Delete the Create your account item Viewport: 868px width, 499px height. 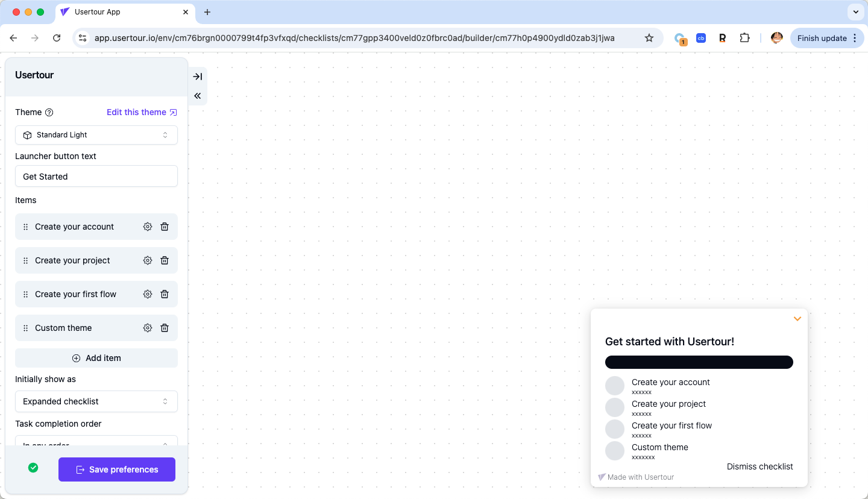(x=165, y=227)
